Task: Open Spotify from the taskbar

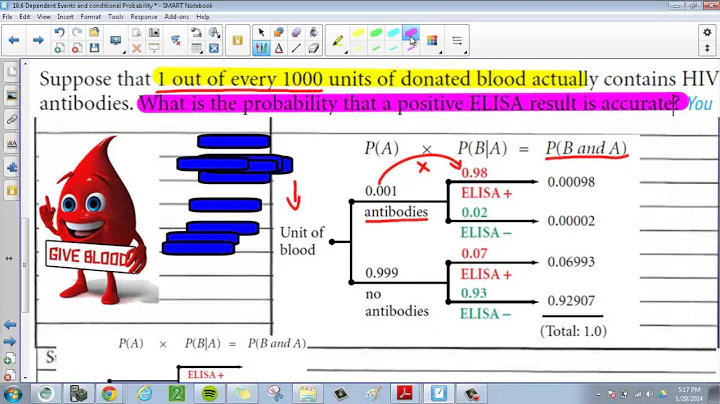Action: point(210,393)
